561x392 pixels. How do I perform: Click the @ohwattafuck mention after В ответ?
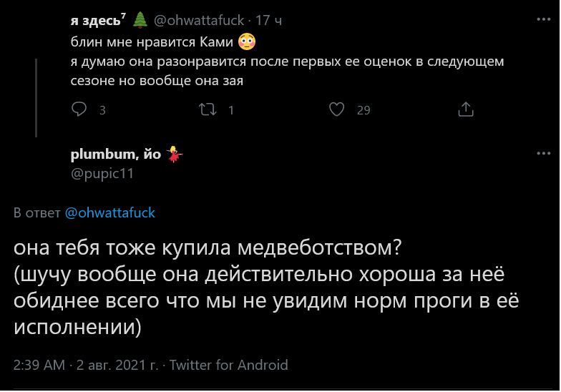point(109,212)
